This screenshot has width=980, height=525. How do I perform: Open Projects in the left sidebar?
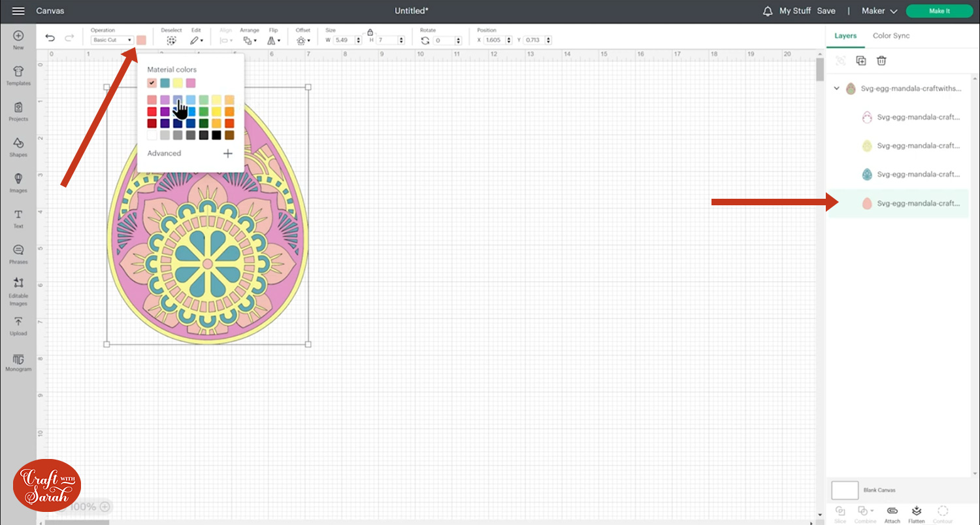click(x=18, y=111)
